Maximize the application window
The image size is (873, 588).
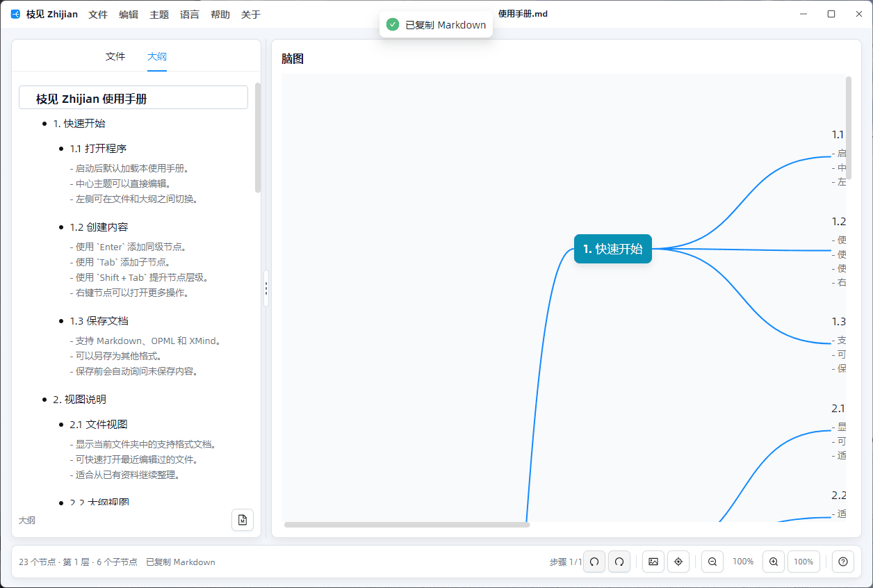point(831,14)
